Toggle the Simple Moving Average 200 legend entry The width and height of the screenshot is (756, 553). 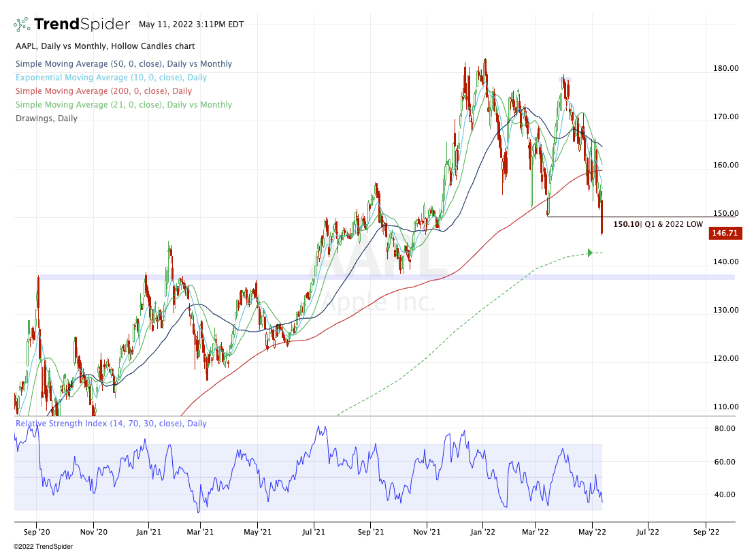[x=103, y=91]
